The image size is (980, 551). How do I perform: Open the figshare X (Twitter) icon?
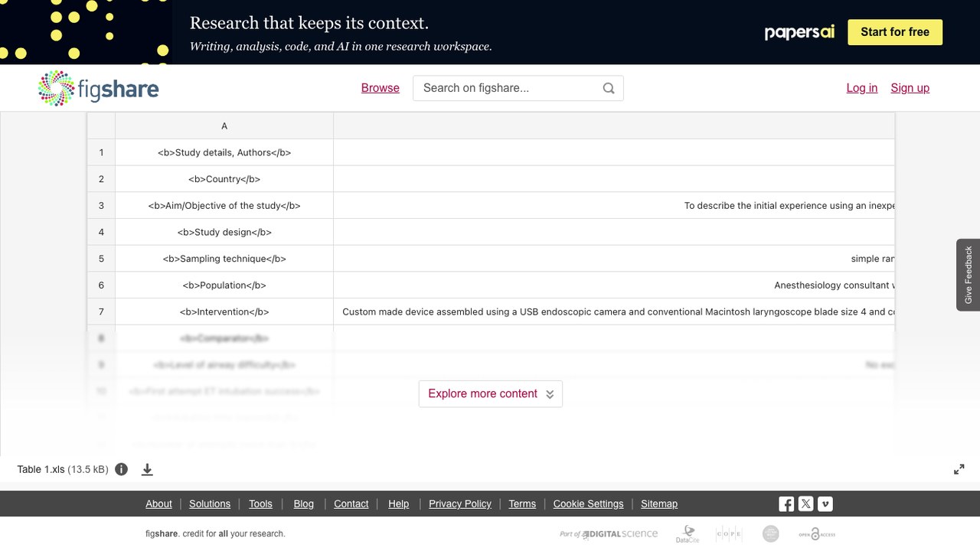[805, 504]
